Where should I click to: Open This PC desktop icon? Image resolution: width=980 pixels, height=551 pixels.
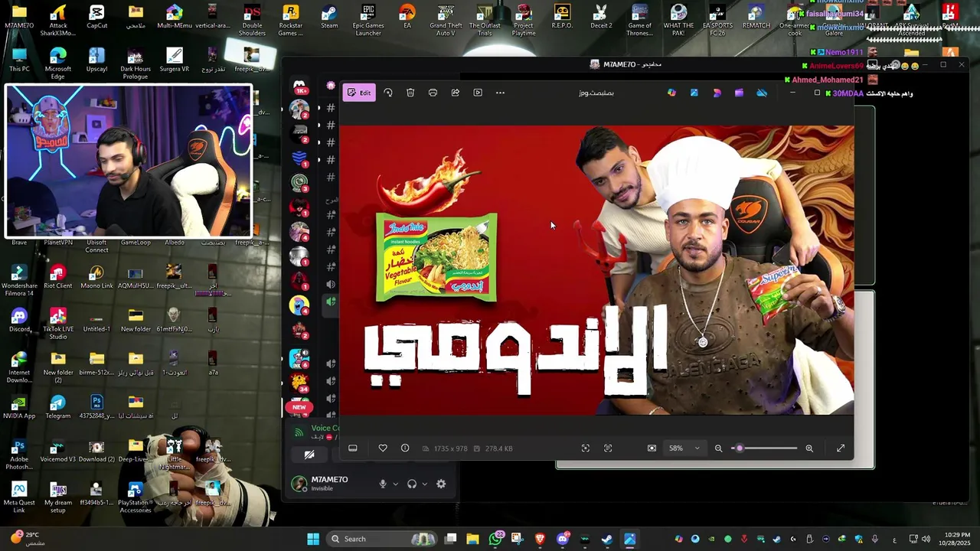point(19,60)
